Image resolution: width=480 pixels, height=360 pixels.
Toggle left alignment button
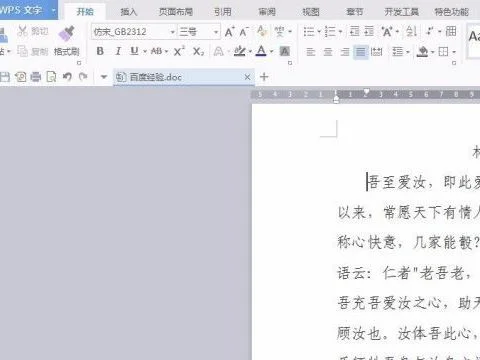click(x=311, y=52)
